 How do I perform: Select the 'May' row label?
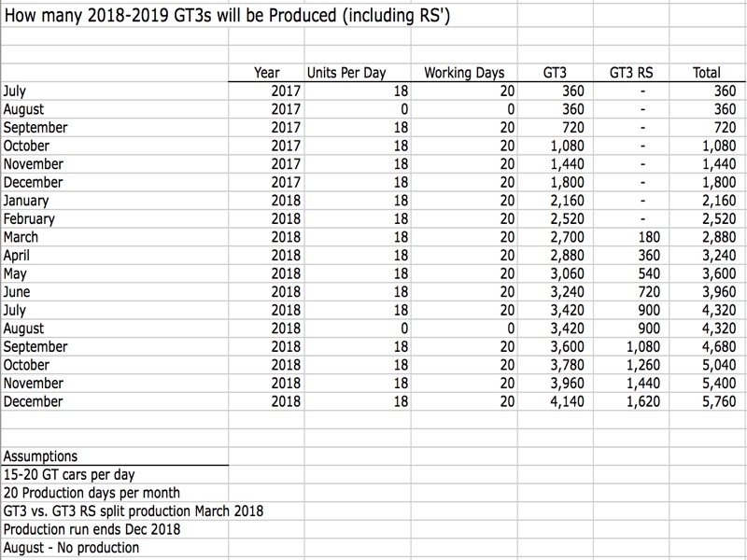click(15, 273)
